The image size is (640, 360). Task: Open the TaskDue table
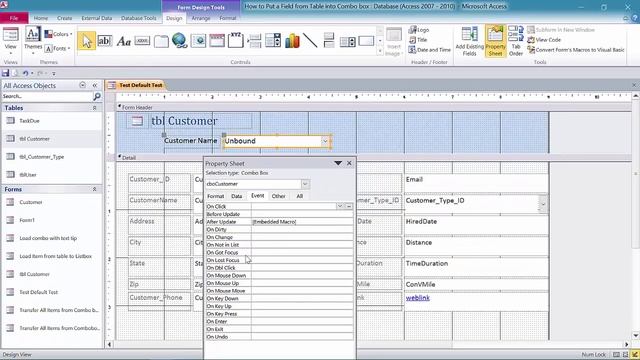29,121
